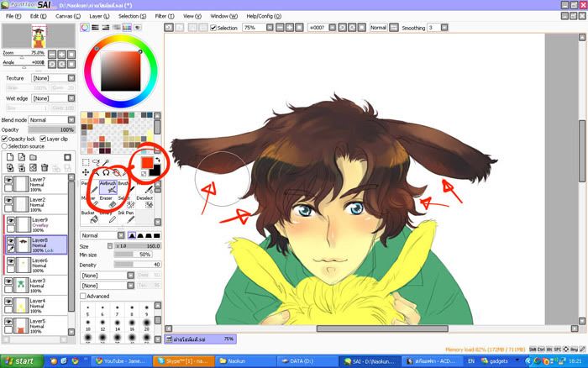
Task: Select the AirBrush tool
Action: 108,187
